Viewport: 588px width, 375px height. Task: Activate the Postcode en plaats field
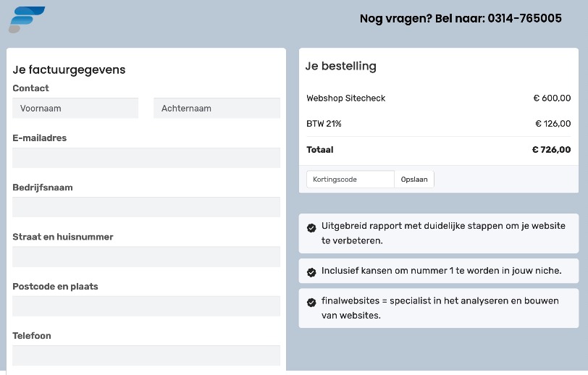click(x=146, y=306)
